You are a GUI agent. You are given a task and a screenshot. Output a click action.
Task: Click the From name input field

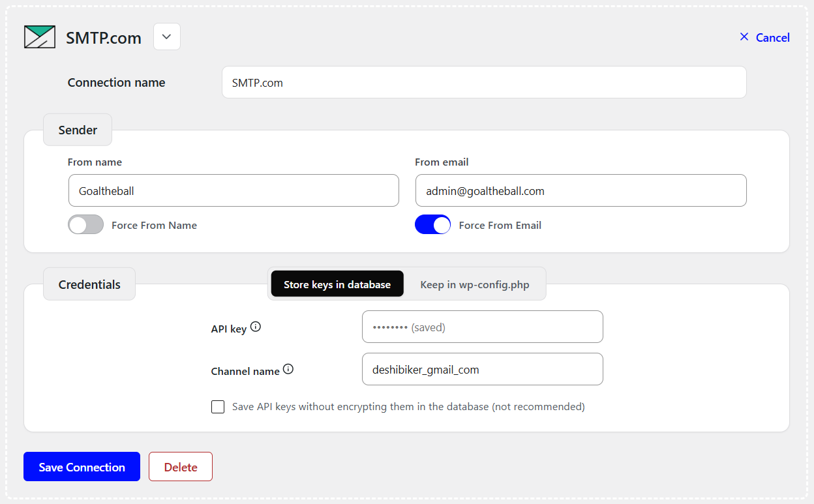234,190
